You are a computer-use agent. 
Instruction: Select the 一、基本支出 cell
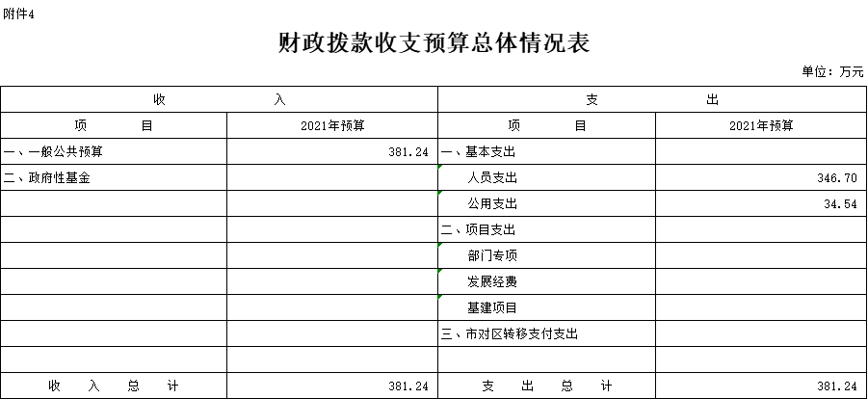[547, 152]
